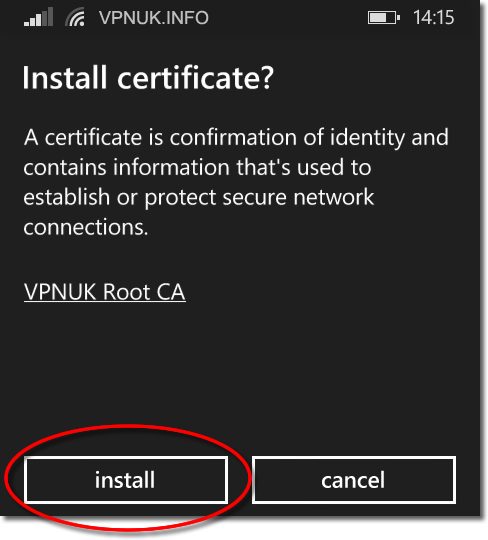Click the word 'connections.' ending the description
This screenshot has width=488, height=540.
coord(86,228)
